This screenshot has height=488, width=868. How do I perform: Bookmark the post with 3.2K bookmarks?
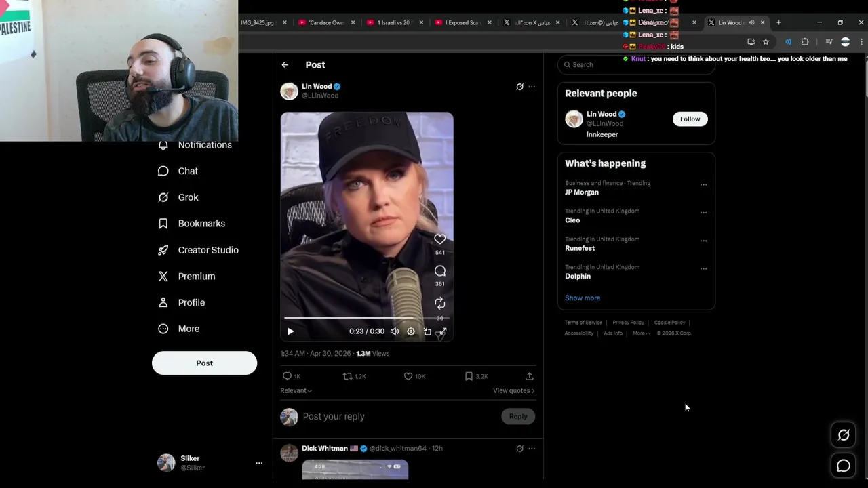(x=476, y=376)
